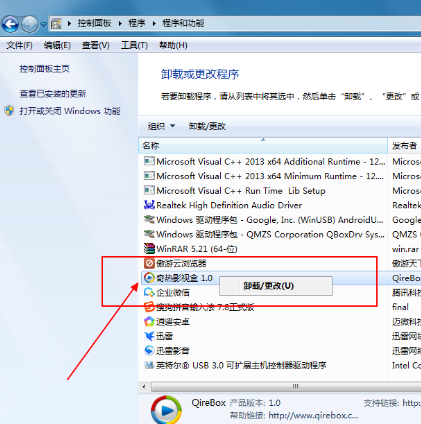Open the navigation history dropdown arrow
Image resolution: width=421 pixels, height=424 pixels.
[44, 24]
